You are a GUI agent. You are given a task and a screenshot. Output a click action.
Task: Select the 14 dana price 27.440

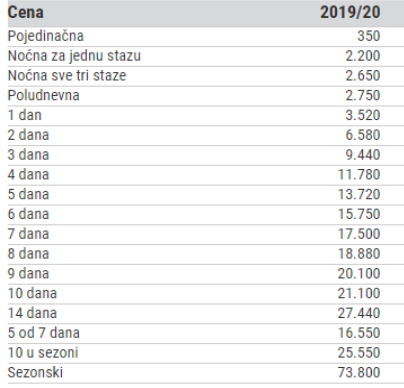[x=359, y=313]
